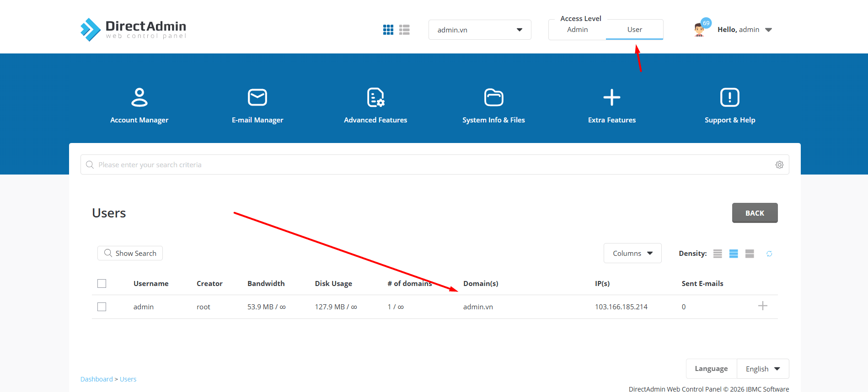Expand the Columns dropdown
The width and height of the screenshot is (868, 392).
[x=632, y=254]
